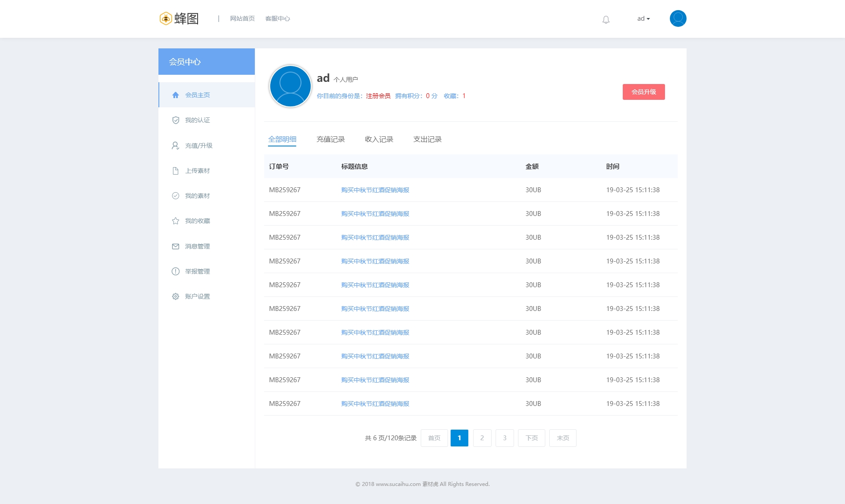Click the 下页 next page button
This screenshot has height=504, width=845.
[x=531, y=438]
